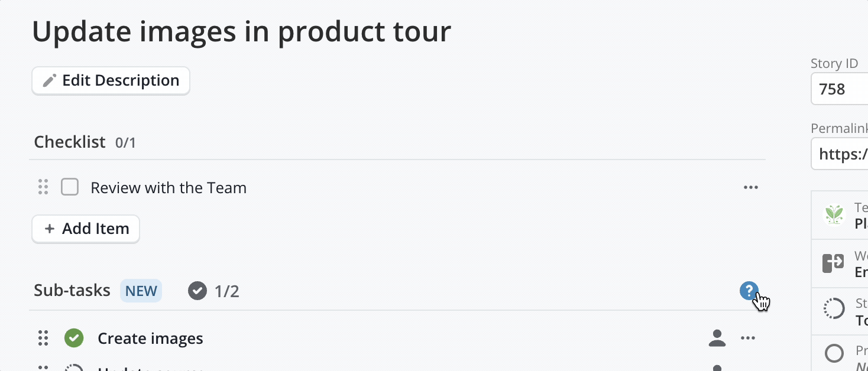
Task: Grab the drag handle beside Review with the Team
Action: coord(43,187)
